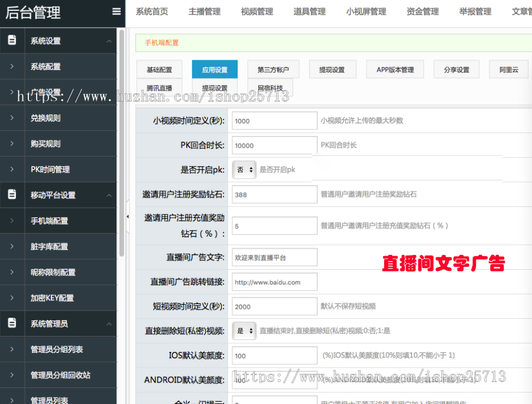The image size is (532, 404).
Task: Switch to the APP版本管理 tab
Action: point(395,70)
